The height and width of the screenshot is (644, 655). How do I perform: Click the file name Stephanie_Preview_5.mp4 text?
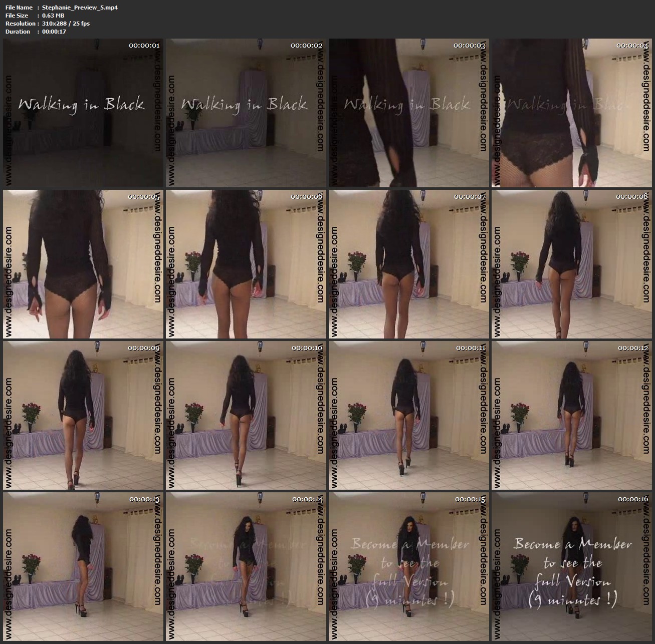pyautogui.click(x=80, y=8)
